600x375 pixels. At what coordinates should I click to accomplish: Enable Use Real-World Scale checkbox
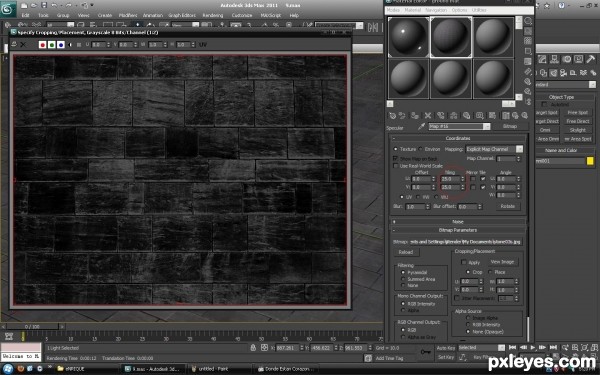click(396, 166)
